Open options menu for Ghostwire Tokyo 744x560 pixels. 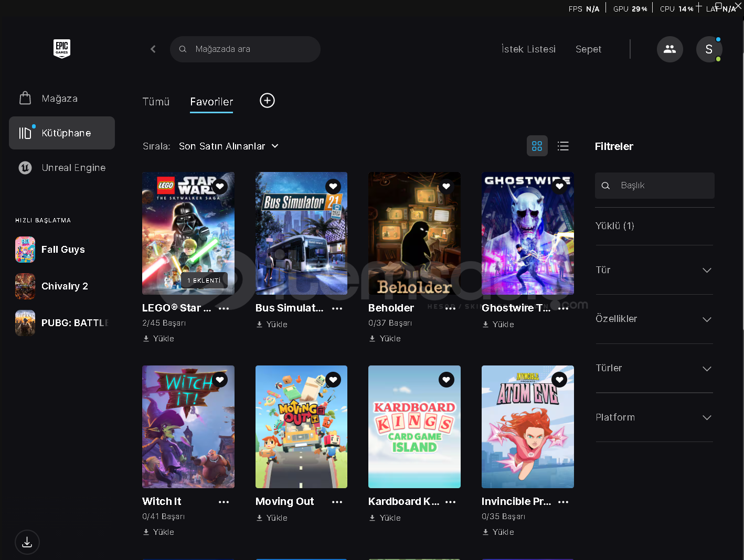click(564, 308)
